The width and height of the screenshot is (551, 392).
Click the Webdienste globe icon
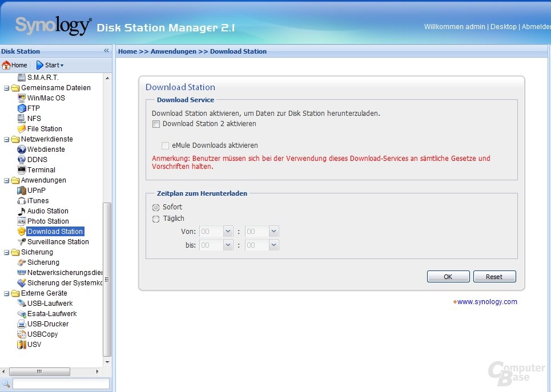(22, 149)
